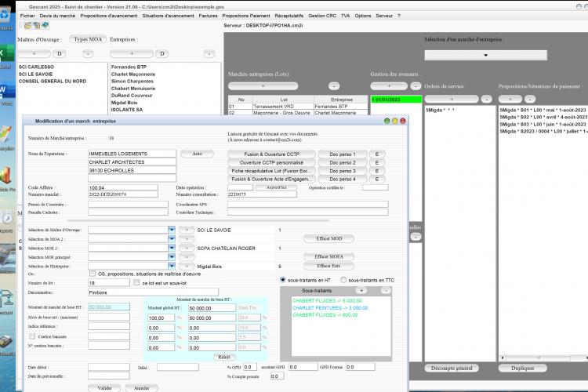Select Chabert Menuiserie in Entreprises list

(133, 88)
